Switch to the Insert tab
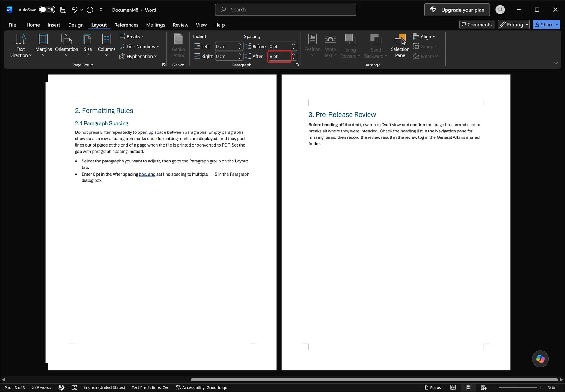The width and height of the screenshot is (565, 392). coord(54,25)
